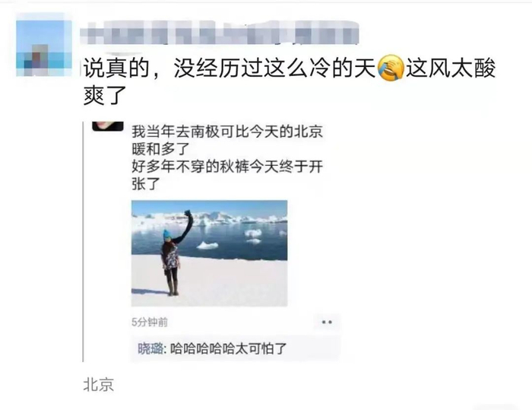Click the woman in the blue hat
The height and width of the screenshot is (410, 532).
174,253
